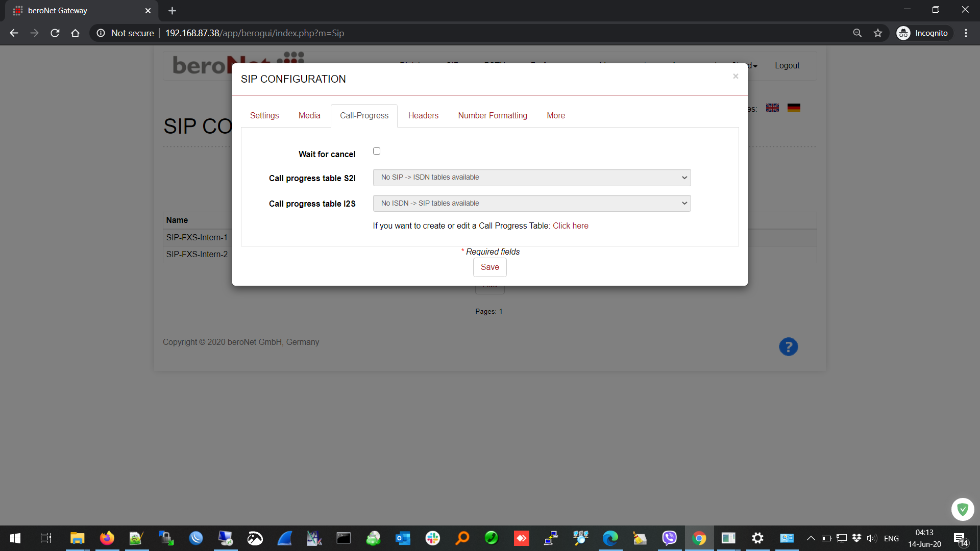Switch to the Headers tab
Image resolution: width=980 pixels, height=551 pixels.
[423, 116]
